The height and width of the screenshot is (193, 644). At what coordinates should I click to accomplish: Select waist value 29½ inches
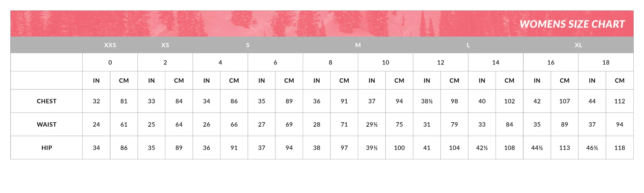pos(372,124)
